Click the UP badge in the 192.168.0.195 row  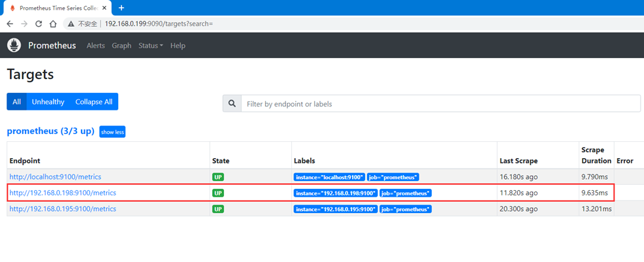(x=218, y=209)
